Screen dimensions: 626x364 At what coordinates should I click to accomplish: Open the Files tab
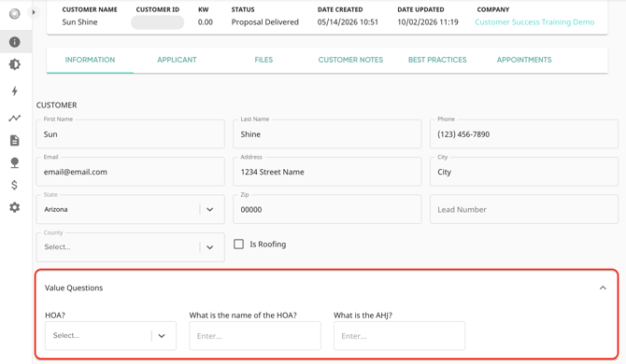click(x=263, y=60)
